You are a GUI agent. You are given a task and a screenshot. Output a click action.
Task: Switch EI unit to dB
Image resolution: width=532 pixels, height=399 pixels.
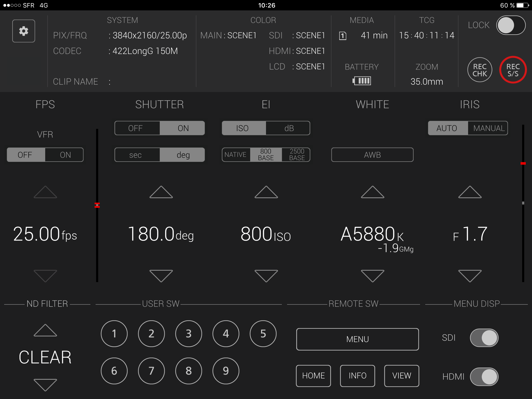(288, 128)
